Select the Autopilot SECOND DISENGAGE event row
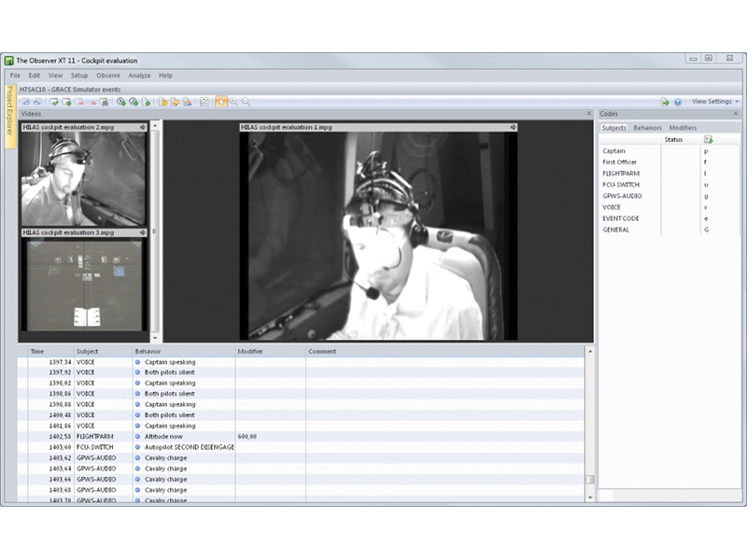Image resolution: width=747 pixels, height=560 pixels. (x=190, y=447)
